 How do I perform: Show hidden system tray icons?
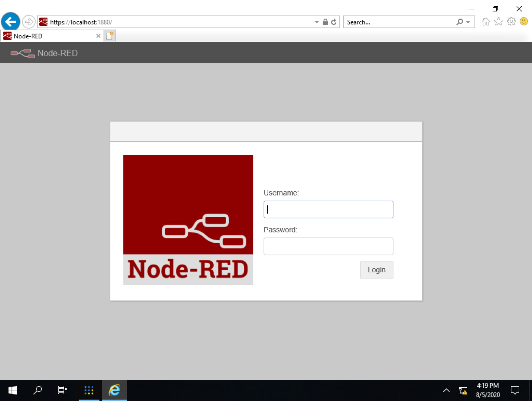446,390
